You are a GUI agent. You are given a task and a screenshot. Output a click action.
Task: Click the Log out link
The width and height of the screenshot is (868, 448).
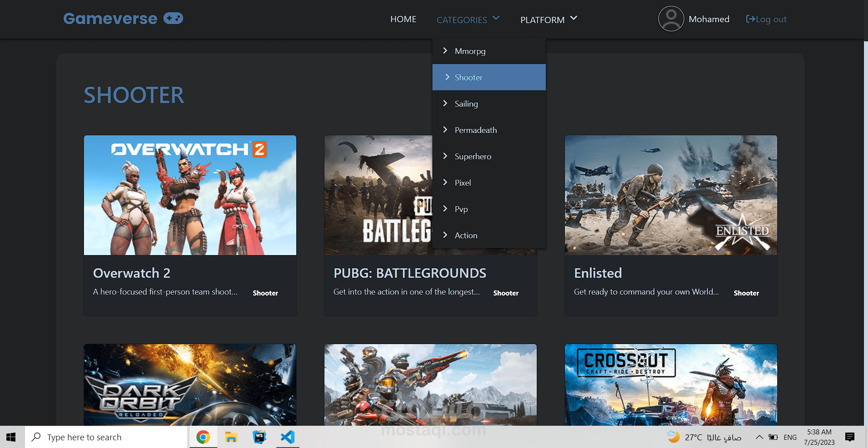click(x=766, y=19)
